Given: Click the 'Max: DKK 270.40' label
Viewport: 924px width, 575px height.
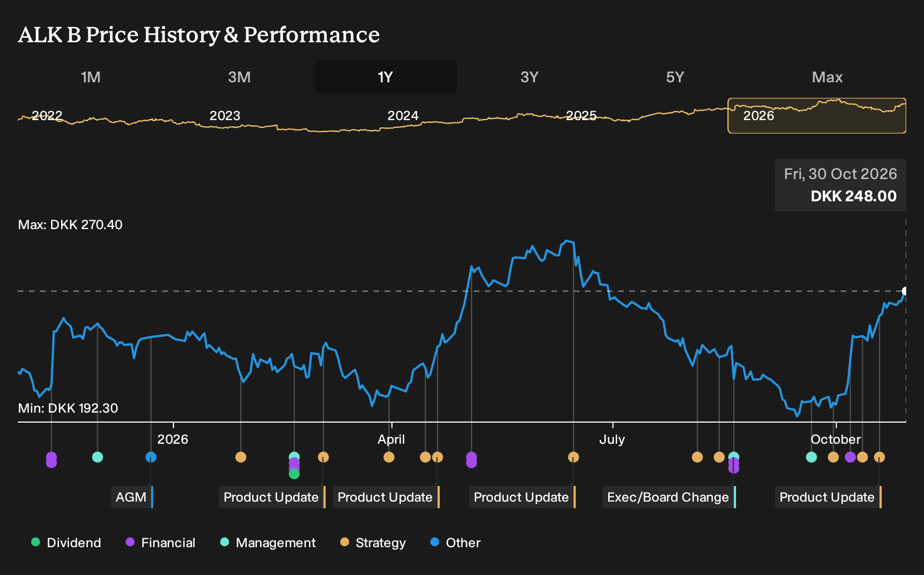Looking at the screenshot, I should tap(70, 225).
